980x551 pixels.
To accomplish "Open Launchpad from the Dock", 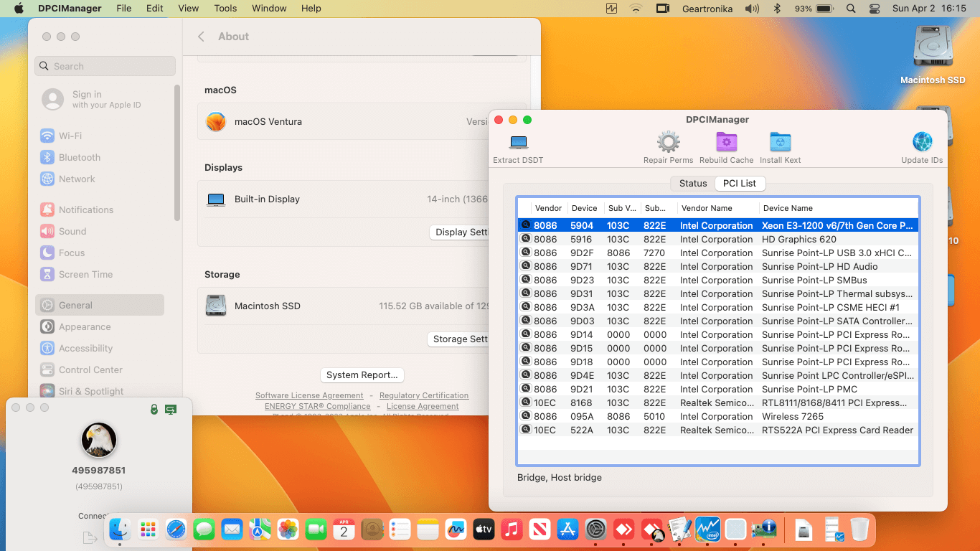I will (x=148, y=529).
